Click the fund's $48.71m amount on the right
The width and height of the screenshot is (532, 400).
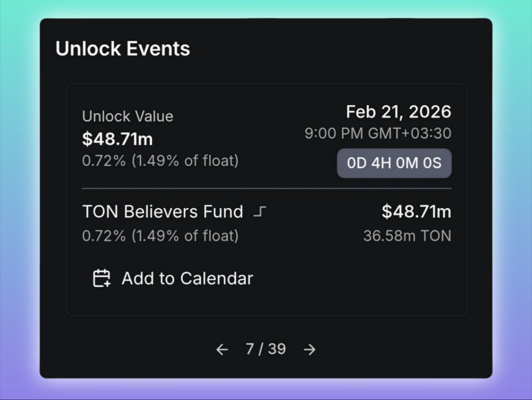pyautogui.click(x=416, y=211)
